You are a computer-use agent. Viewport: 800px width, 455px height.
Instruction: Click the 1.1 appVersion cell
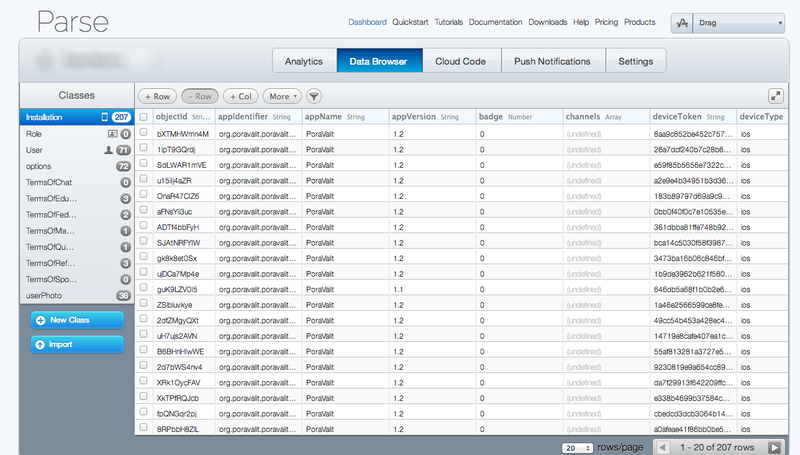(x=433, y=289)
